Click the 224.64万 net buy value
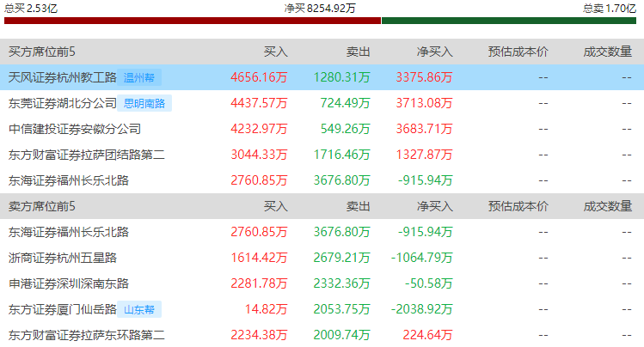644x347 pixels. (x=427, y=336)
